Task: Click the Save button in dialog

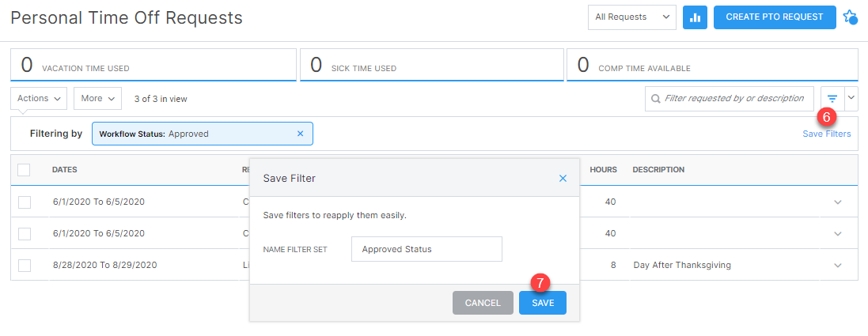Action: [x=543, y=303]
